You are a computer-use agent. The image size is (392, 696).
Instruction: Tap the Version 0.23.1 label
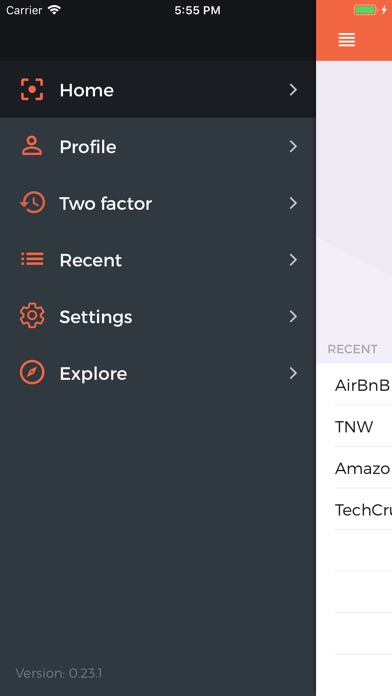click(x=59, y=673)
